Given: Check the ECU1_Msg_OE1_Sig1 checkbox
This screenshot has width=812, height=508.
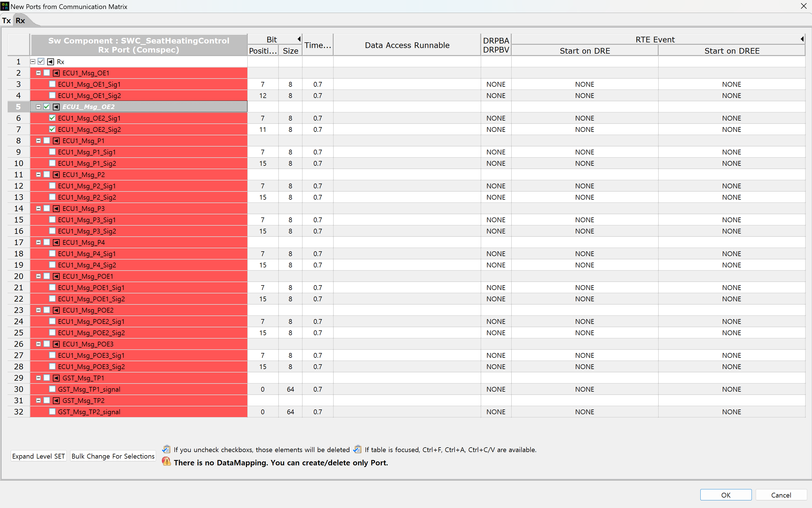Looking at the screenshot, I should (52, 84).
